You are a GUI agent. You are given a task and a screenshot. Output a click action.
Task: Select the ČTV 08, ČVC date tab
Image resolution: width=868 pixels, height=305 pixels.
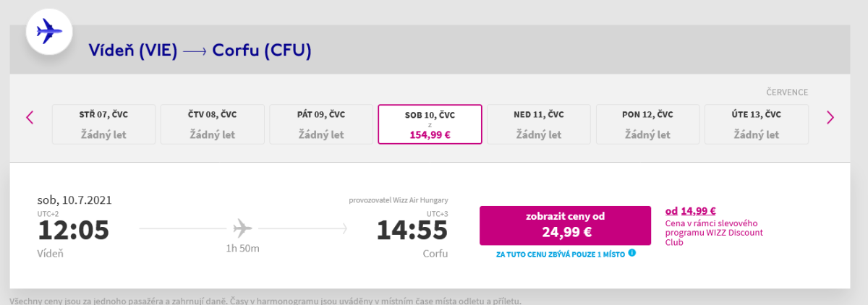pyautogui.click(x=212, y=124)
